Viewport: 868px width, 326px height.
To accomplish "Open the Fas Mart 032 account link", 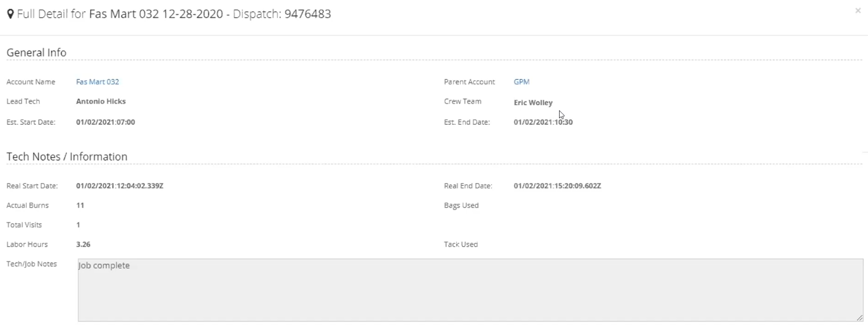I will pos(98,82).
